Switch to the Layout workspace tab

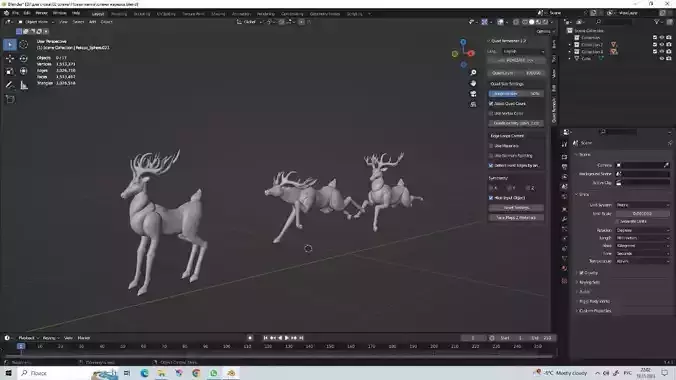98,14
